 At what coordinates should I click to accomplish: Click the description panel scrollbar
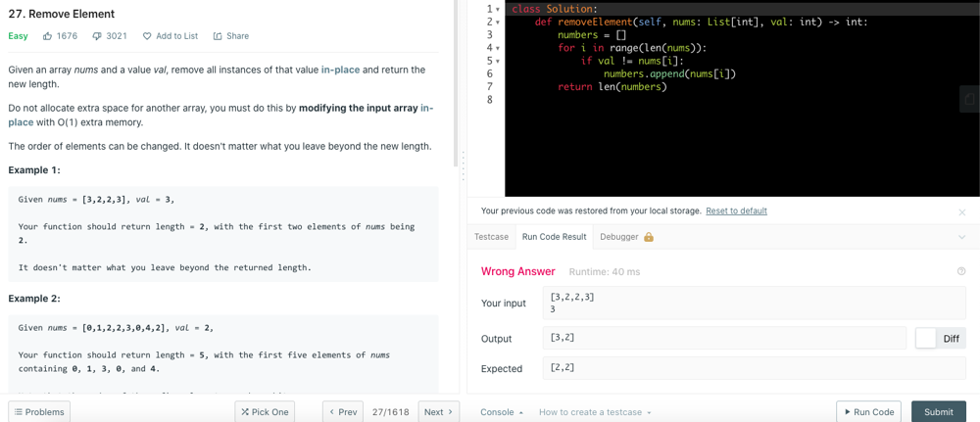(x=457, y=82)
